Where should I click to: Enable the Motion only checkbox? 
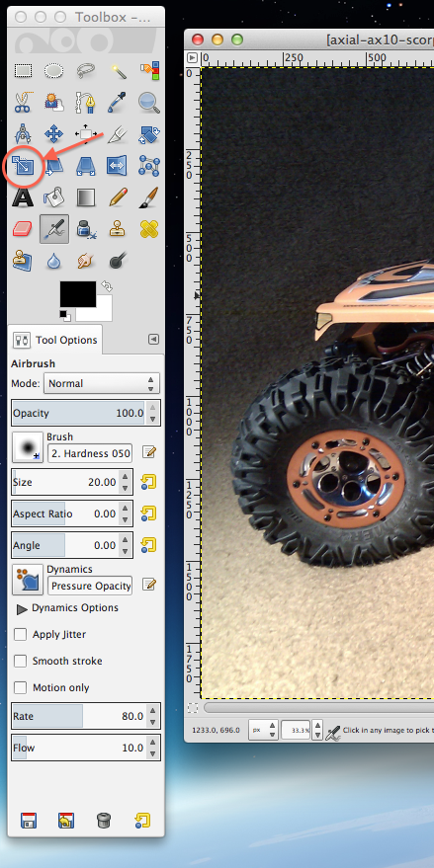click(21, 687)
